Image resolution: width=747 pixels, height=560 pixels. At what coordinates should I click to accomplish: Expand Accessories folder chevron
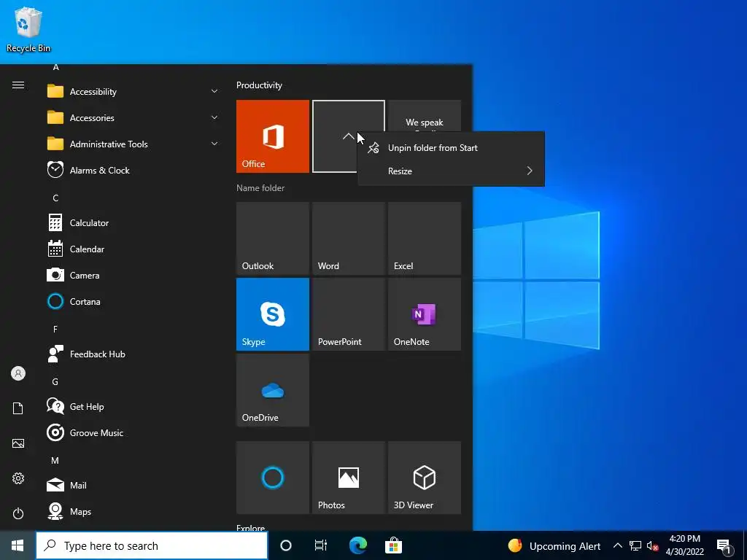[214, 117]
